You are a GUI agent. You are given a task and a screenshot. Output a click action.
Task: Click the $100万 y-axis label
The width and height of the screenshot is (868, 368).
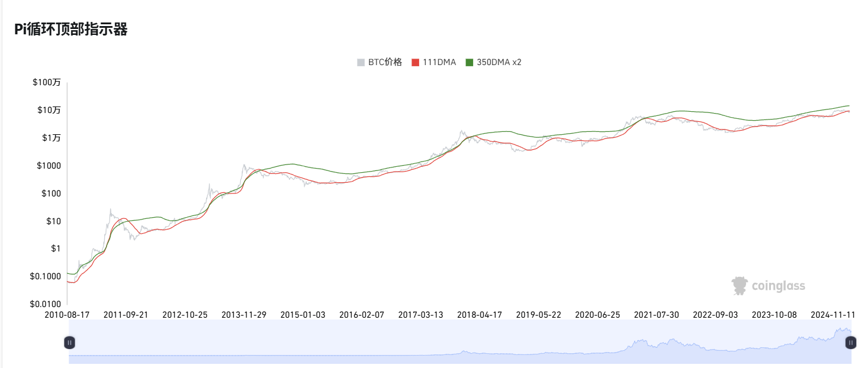tap(47, 83)
